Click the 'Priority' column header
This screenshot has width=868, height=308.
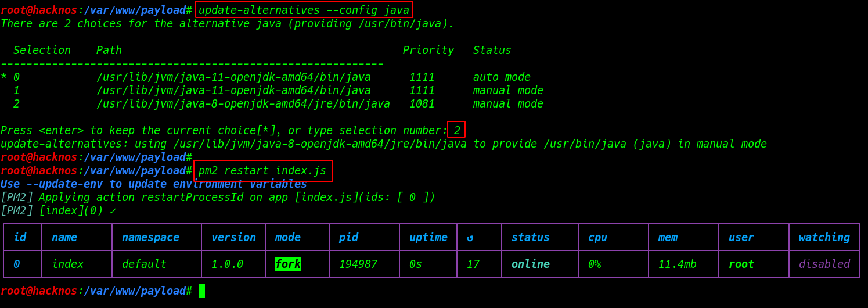click(x=428, y=51)
